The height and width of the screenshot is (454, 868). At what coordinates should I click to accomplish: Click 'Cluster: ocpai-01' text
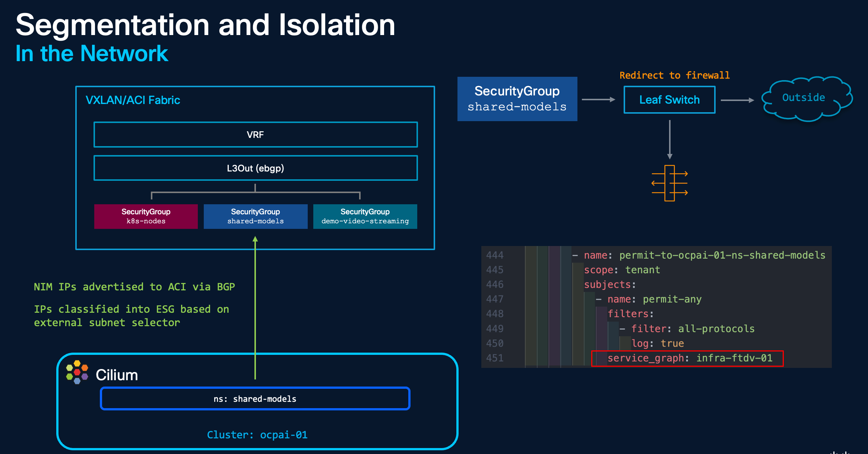257,435
